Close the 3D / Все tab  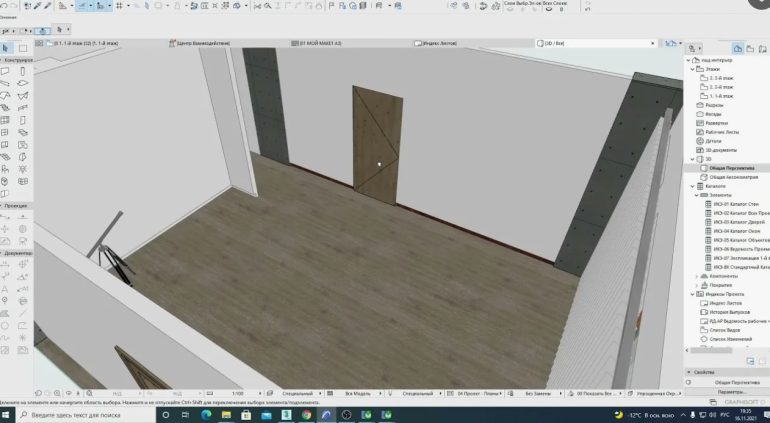pos(653,43)
